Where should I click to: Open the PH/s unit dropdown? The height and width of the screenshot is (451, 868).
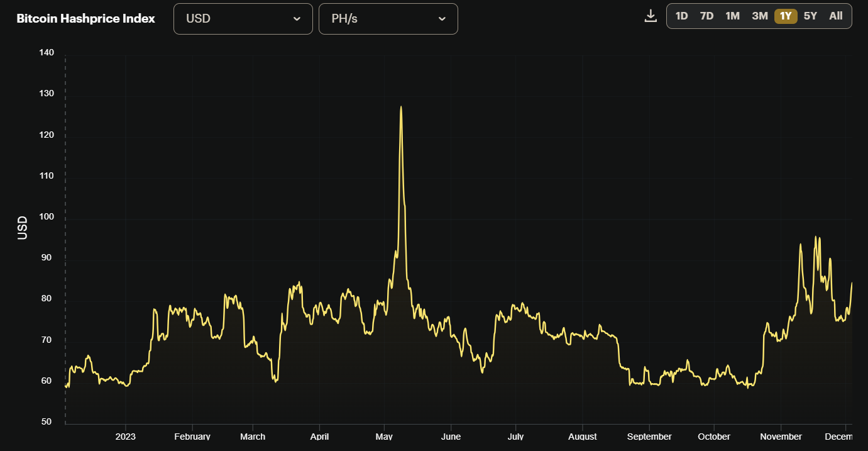tap(388, 19)
